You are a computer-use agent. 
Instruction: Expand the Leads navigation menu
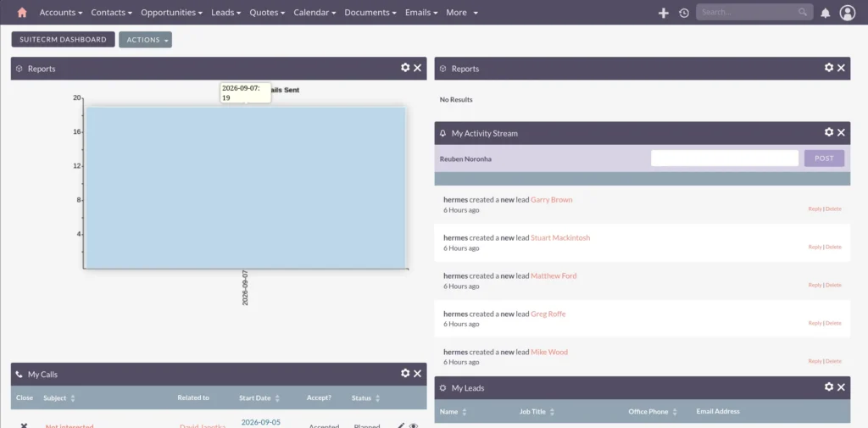click(x=226, y=12)
